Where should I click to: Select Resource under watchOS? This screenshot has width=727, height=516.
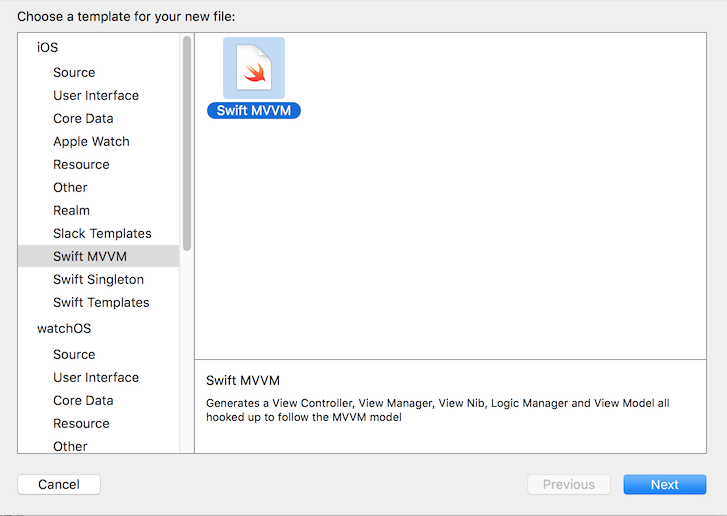click(81, 423)
